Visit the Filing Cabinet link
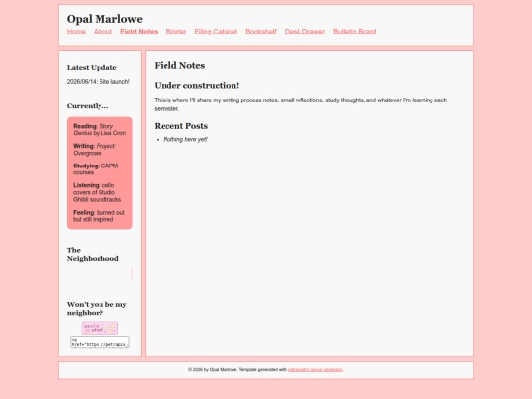The height and width of the screenshot is (399, 532). [x=216, y=32]
